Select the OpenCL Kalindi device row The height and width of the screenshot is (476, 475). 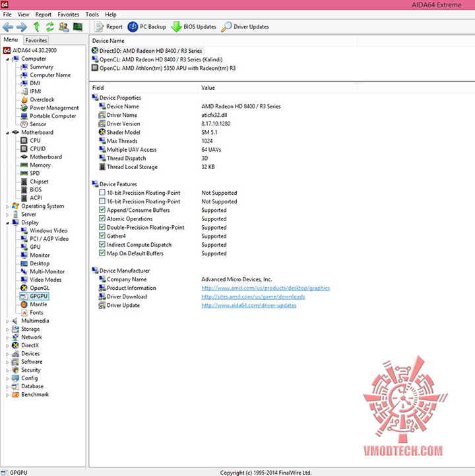[x=157, y=59]
